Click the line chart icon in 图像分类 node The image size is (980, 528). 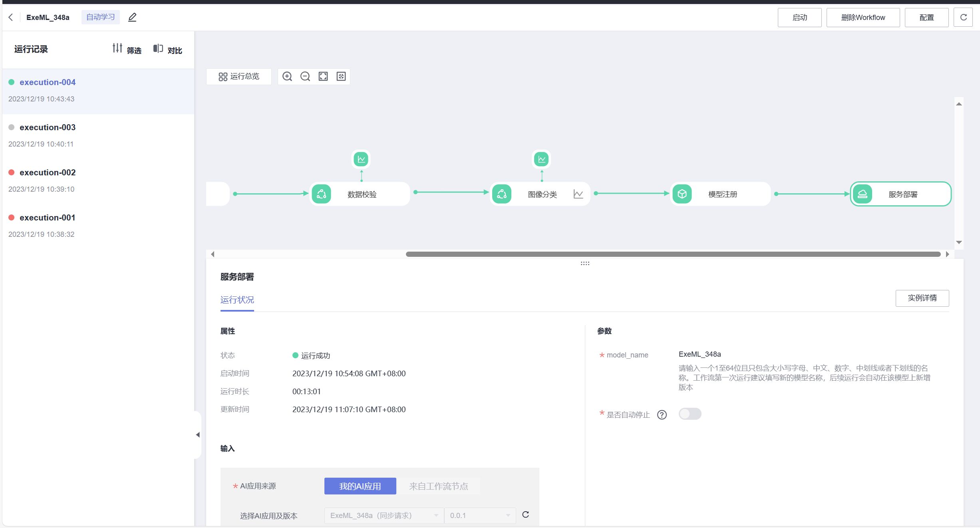[x=578, y=194]
